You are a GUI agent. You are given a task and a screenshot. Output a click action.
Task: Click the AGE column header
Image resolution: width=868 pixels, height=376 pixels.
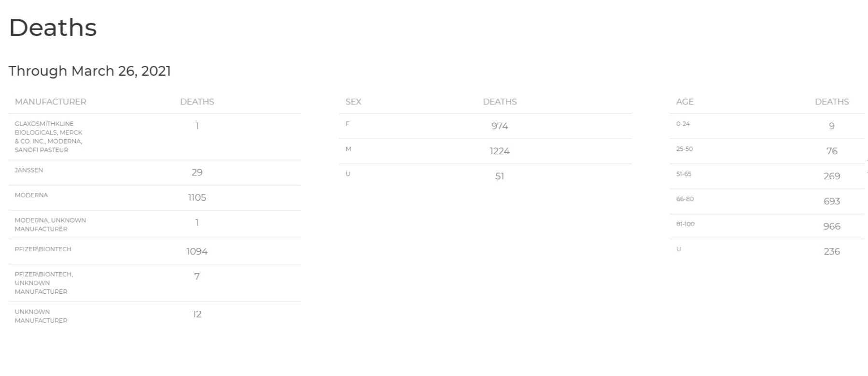685,102
